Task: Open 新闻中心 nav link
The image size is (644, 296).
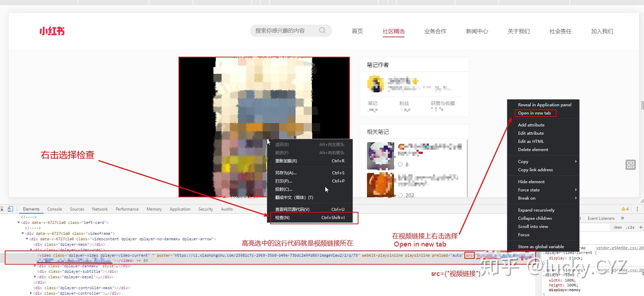Action: pyautogui.click(x=477, y=31)
